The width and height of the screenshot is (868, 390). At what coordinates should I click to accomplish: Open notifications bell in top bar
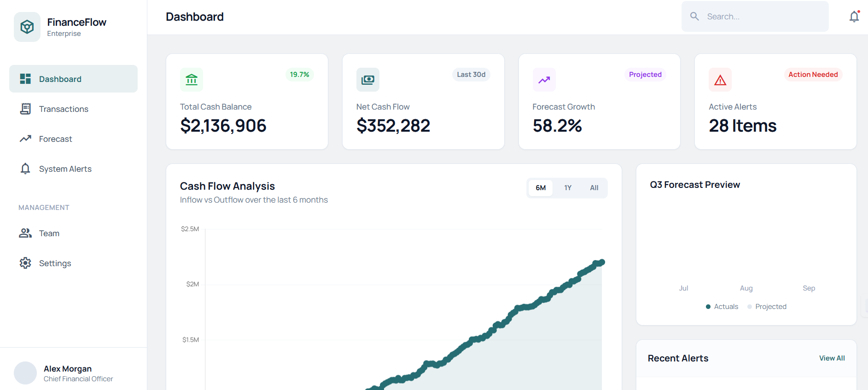pos(854,17)
